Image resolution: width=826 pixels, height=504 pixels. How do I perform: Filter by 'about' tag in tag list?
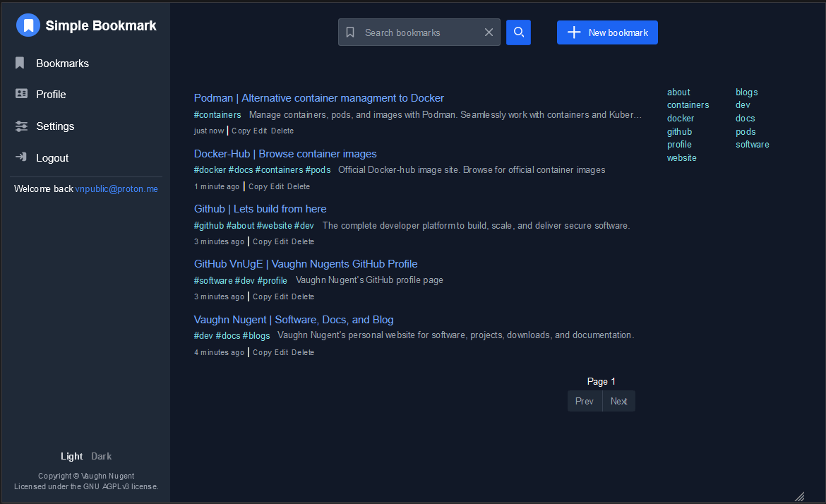(x=678, y=92)
